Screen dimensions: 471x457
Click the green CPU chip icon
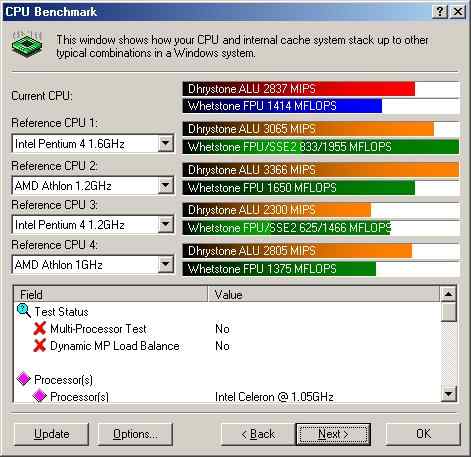click(x=27, y=45)
